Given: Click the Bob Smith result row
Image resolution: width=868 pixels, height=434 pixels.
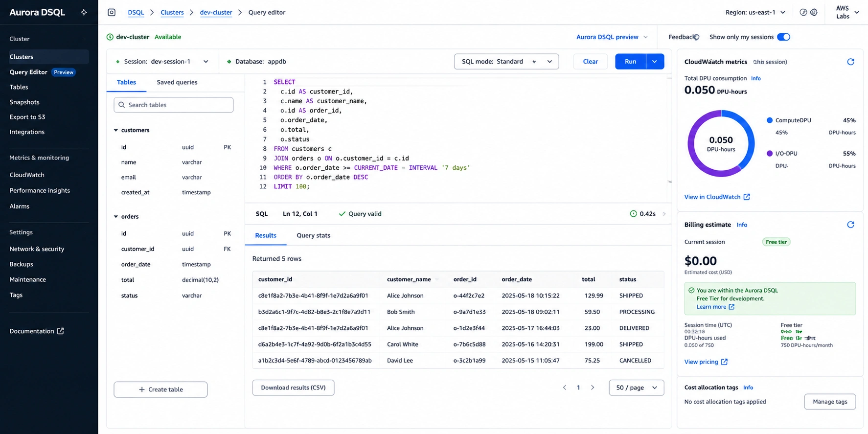Looking at the screenshot, I should [458, 312].
